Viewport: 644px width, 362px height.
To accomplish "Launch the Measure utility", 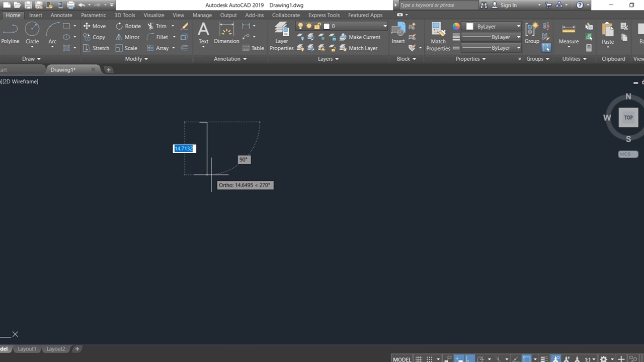I will tap(569, 33).
